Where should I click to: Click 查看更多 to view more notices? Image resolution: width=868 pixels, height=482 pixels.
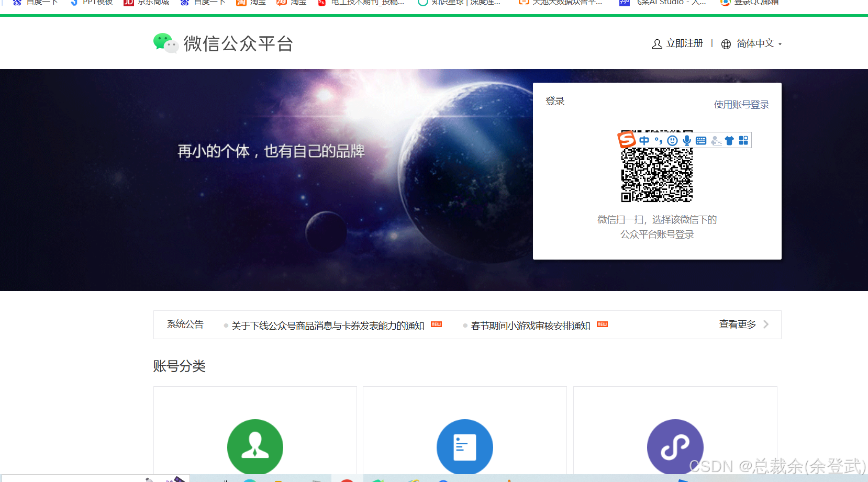(738, 324)
